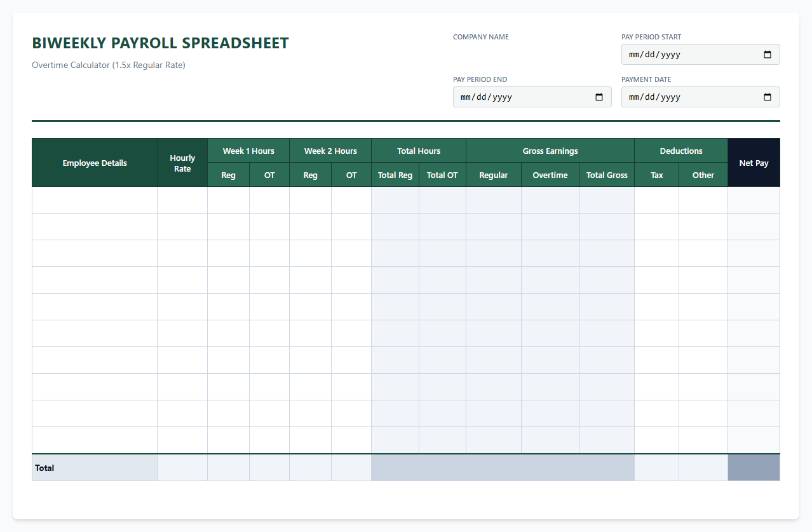This screenshot has height=532, width=812.
Task: Click OT header under Week 1 Hours
Action: pyautogui.click(x=269, y=175)
